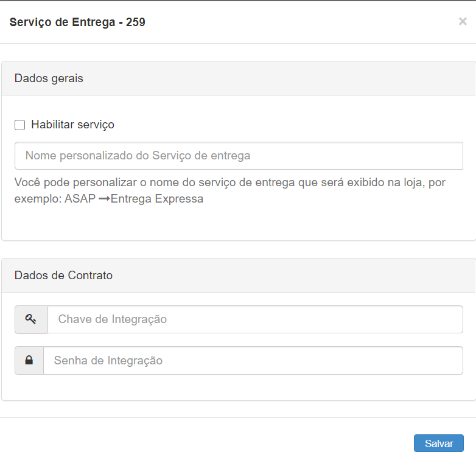
Task: Click the Habilitar serviço label text
Action: (x=72, y=125)
